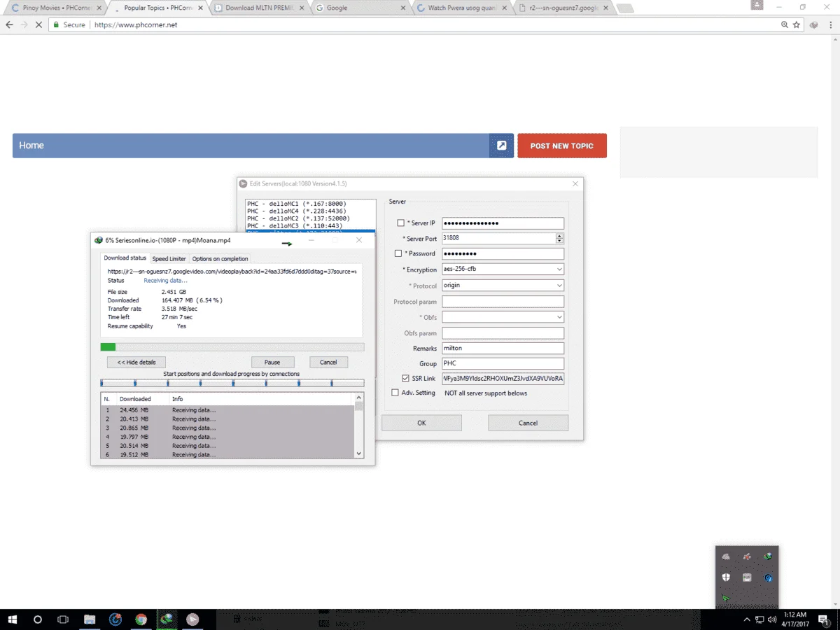Open the network status tray icon
The image size is (840, 630).
[x=759, y=619]
